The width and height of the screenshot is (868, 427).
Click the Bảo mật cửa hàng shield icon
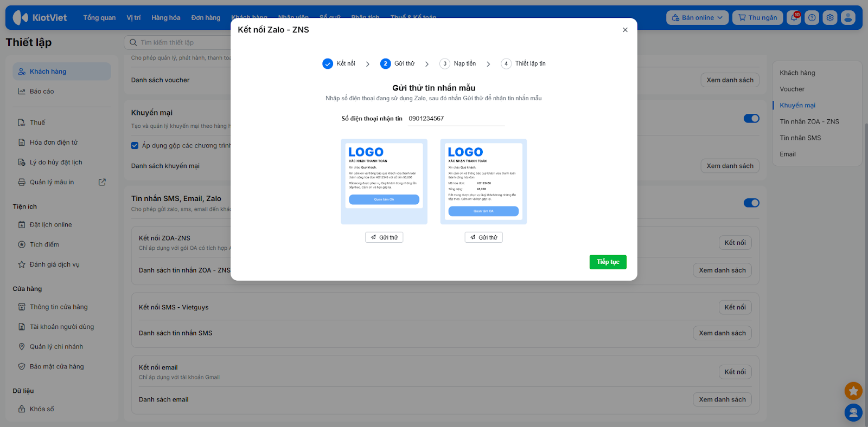tap(22, 367)
